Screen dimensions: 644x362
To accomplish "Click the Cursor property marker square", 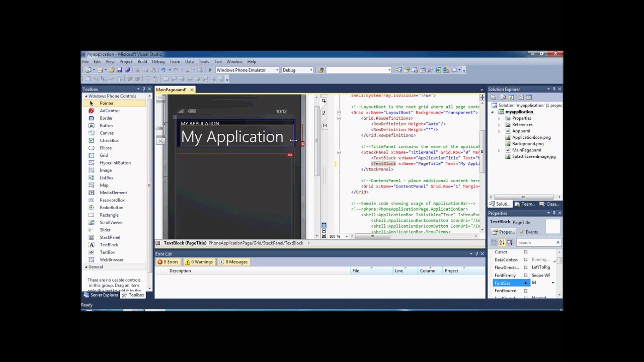I will click(526, 252).
